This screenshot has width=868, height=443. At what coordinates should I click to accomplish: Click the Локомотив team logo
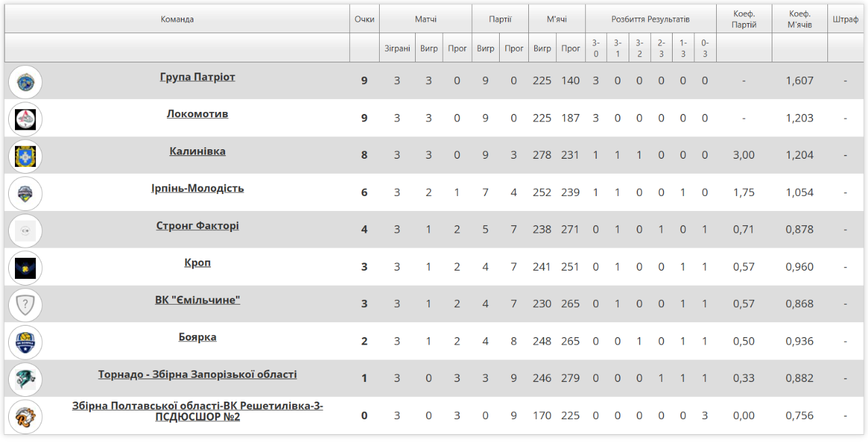coord(25,119)
